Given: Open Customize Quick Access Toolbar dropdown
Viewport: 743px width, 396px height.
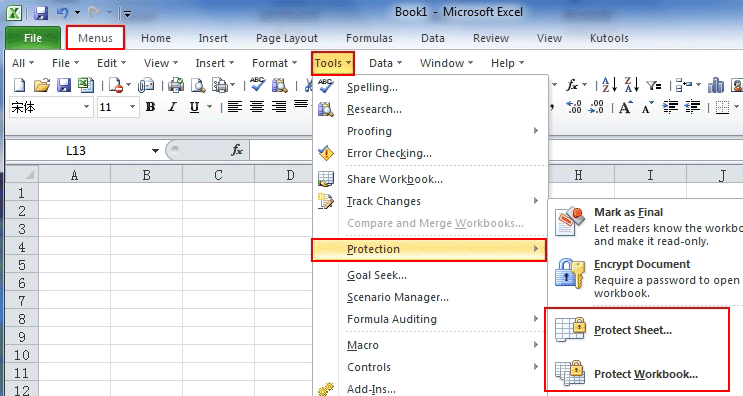Looking at the screenshot, I should pyautogui.click(x=127, y=13).
